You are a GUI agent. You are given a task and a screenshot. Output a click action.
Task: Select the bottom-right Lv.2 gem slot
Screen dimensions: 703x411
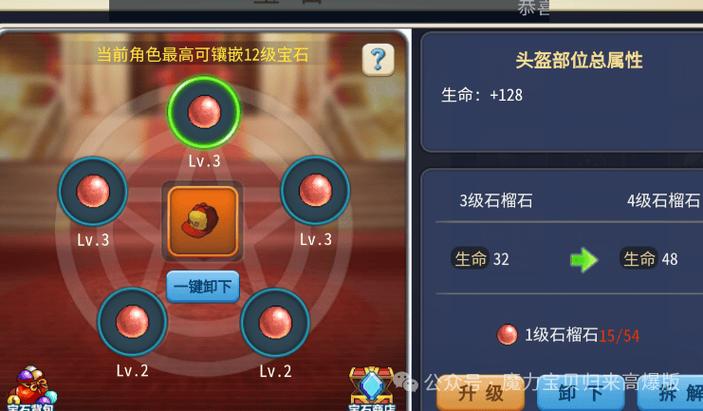click(x=275, y=323)
